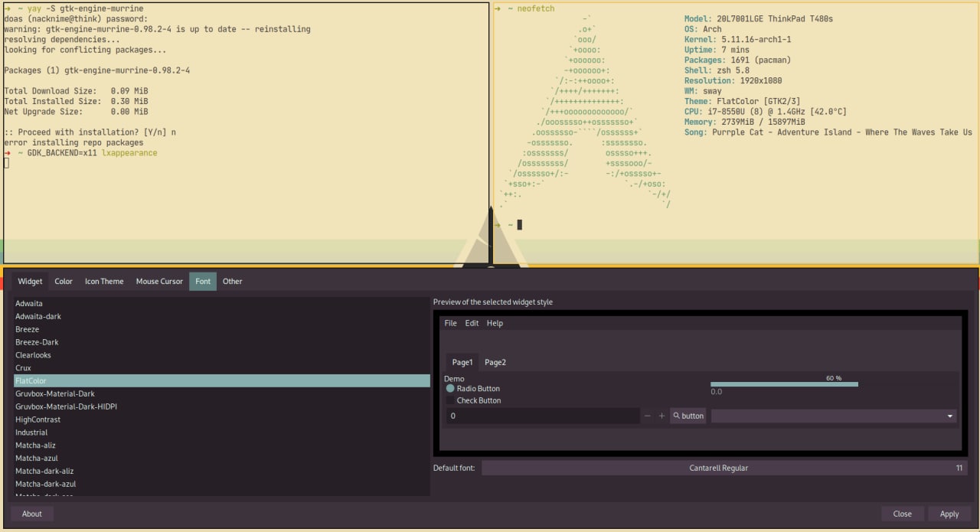Choose the Industrial theme
This screenshot has width=980, height=532.
(x=222, y=432)
